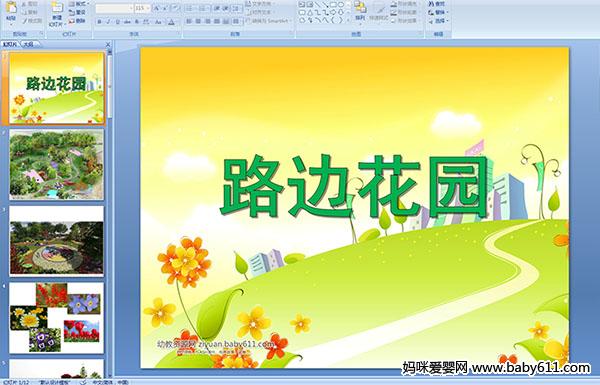Screen dimensions: 600x385
Task: Pick the oval shape in the shapes gallery
Action: (x=341, y=5)
